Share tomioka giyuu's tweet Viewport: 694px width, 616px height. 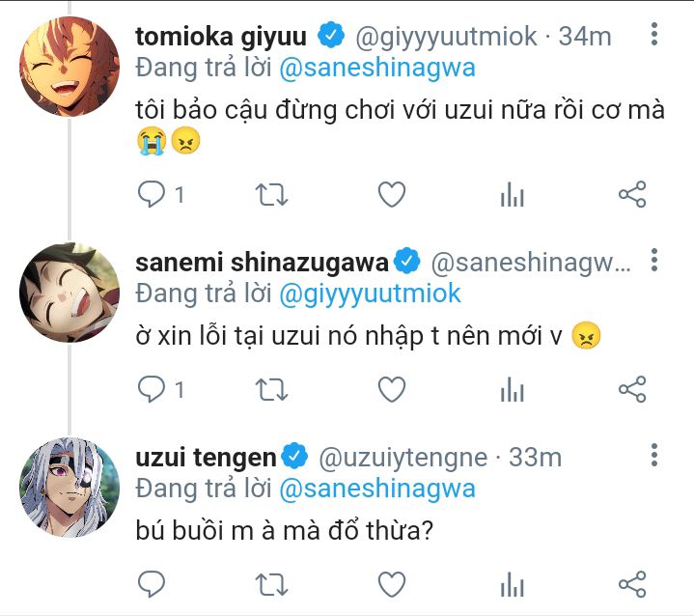coord(631,195)
